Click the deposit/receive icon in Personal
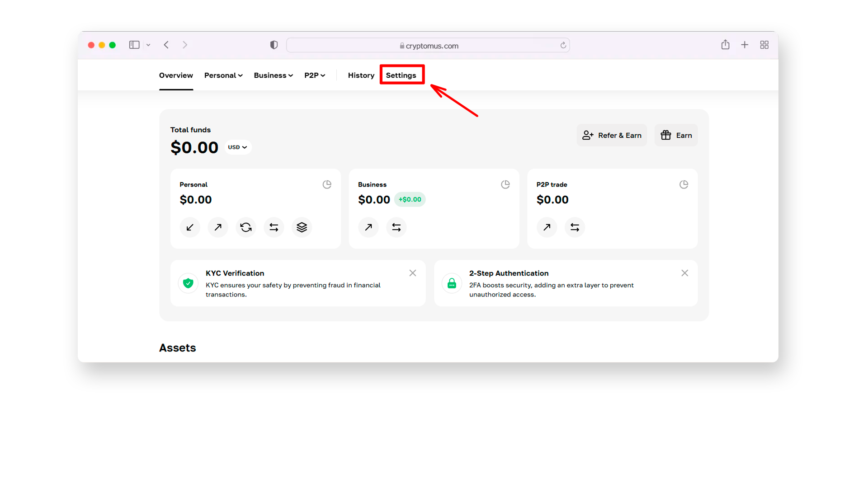The width and height of the screenshot is (868, 488). 189,227
